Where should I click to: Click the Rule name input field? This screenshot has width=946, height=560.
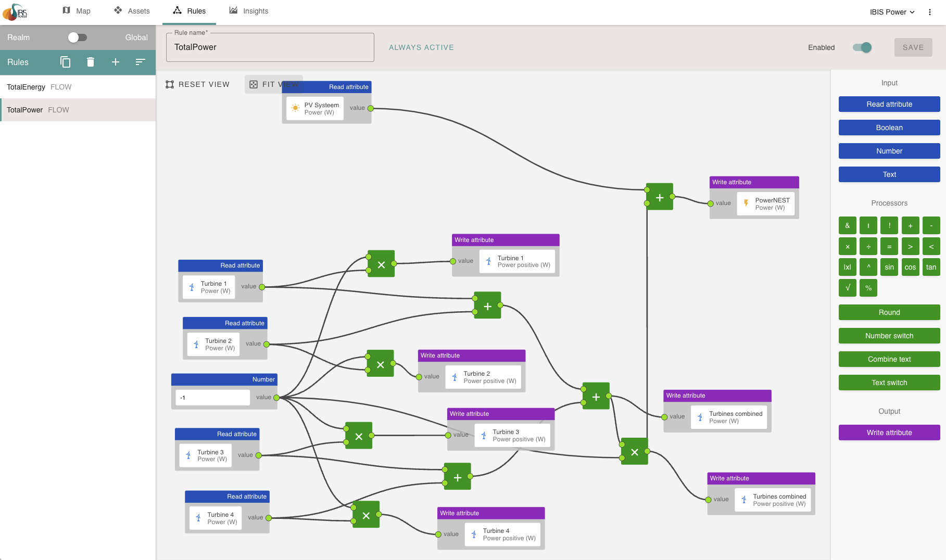[270, 47]
